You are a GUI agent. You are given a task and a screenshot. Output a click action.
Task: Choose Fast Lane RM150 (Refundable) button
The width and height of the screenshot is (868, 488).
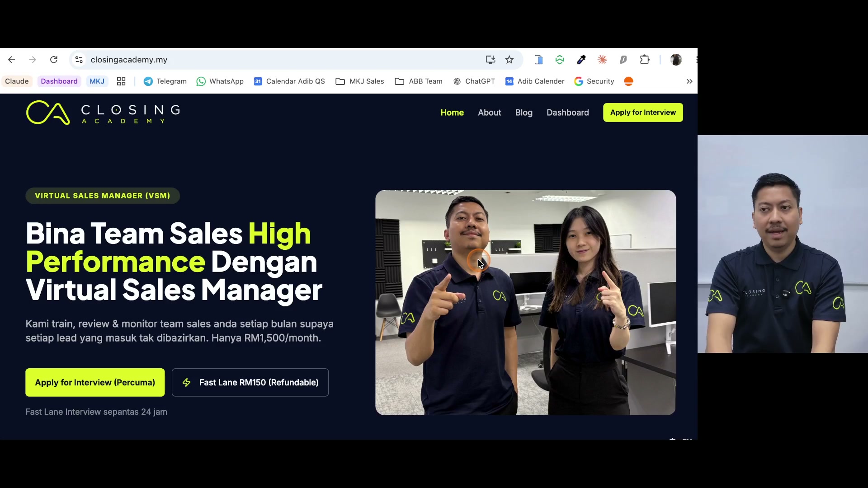[x=250, y=383]
